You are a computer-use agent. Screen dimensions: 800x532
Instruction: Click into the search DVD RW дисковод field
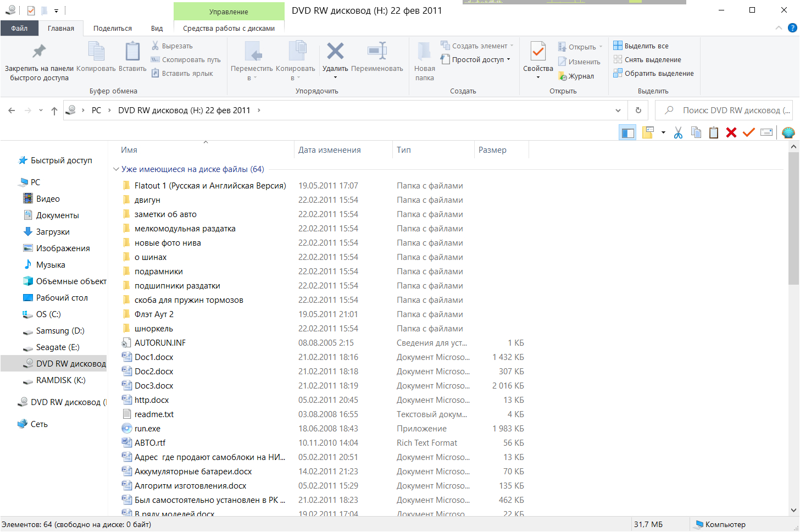pos(724,110)
